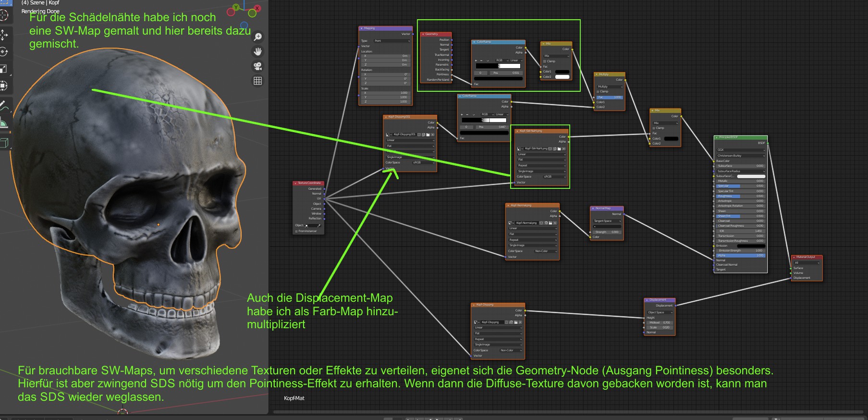Collapse the Texture Coordinate node
868x420 pixels.
coord(295,183)
